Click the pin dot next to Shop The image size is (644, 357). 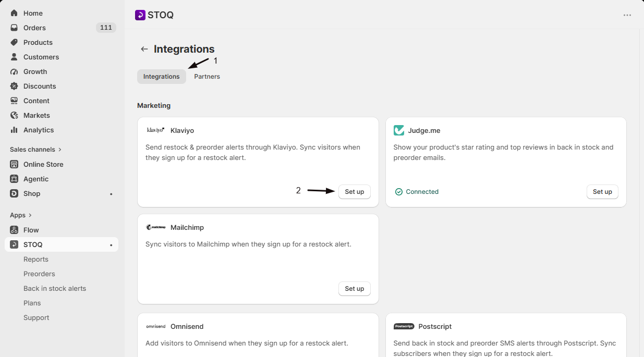pos(111,194)
